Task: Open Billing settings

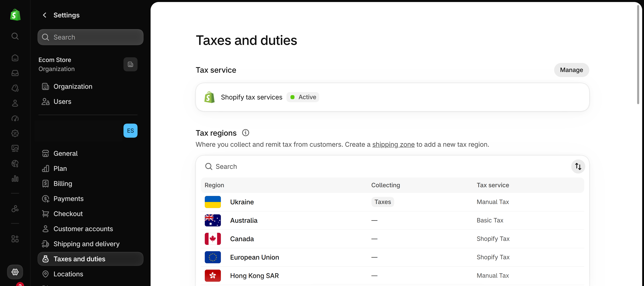Action: pos(91,183)
